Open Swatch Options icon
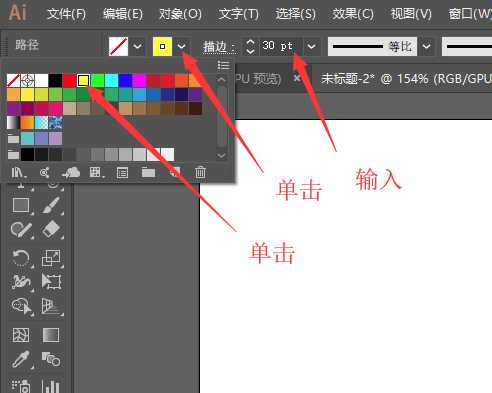The height and width of the screenshot is (393, 492). pyautogui.click(x=122, y=173)
